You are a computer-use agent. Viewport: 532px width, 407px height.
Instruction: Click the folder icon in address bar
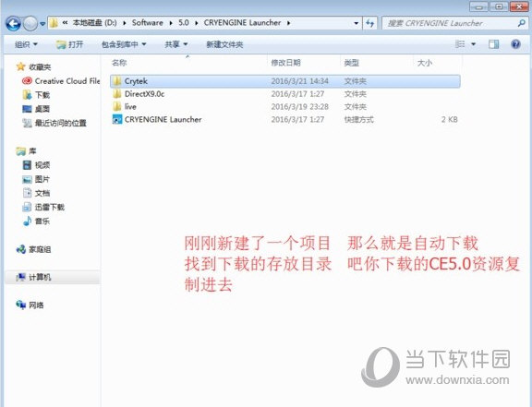[54, 23]
